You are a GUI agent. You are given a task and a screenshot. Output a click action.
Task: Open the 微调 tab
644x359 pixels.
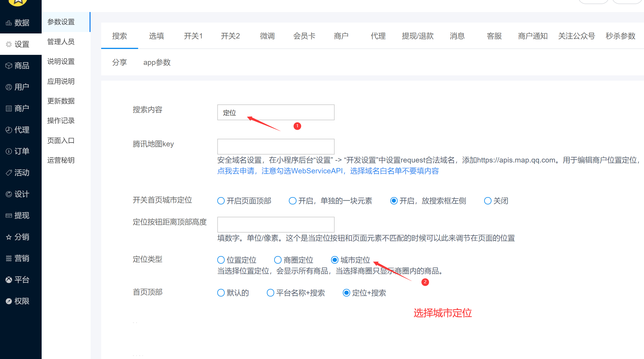[267, 36]
